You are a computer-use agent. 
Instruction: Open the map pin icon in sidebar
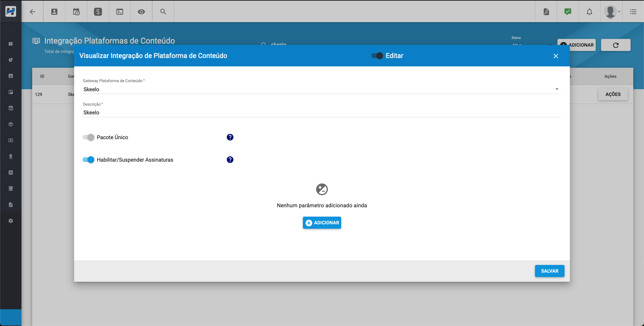(x=11, y=157)
